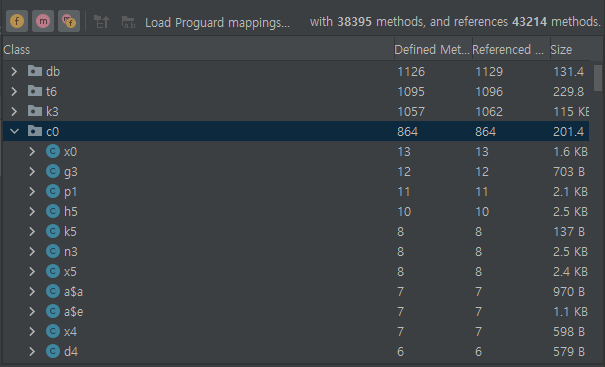
Task: Toggle the show fields button
Action: (x=17, y=21)
